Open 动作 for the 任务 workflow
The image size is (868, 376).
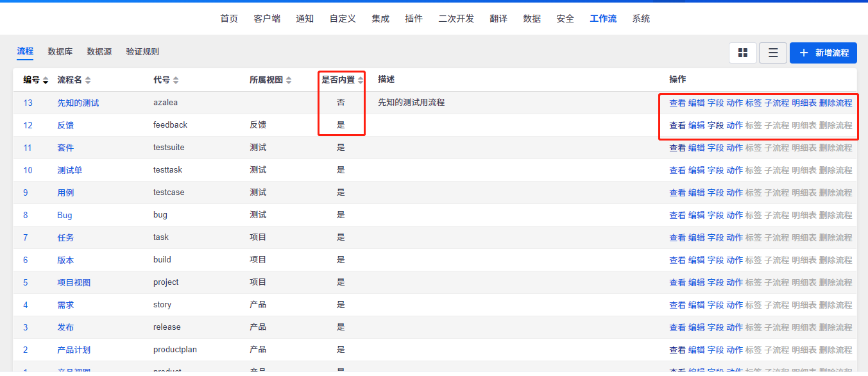click(x=735, y=237)
